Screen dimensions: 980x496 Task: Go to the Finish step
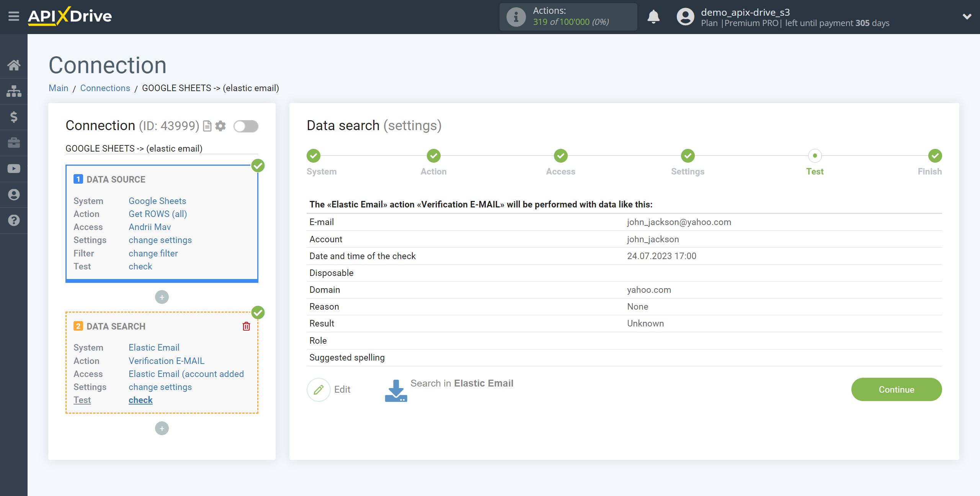point(935,156)
